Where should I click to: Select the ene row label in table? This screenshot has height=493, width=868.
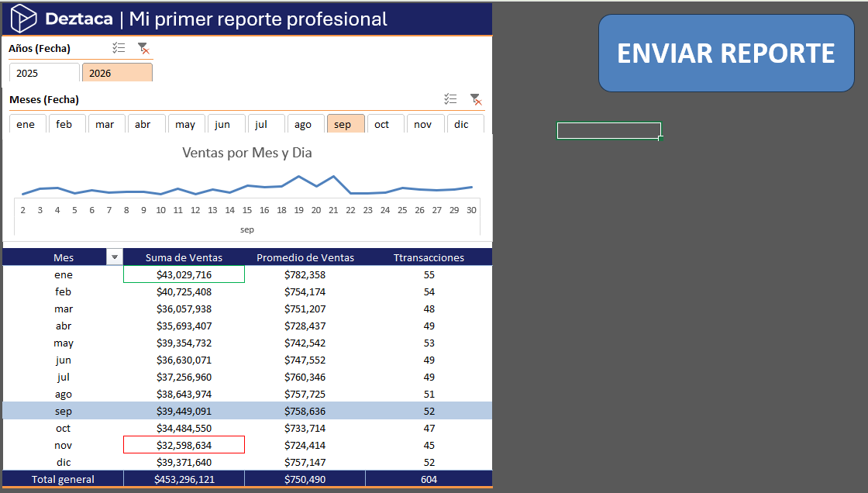coord(63,274)
